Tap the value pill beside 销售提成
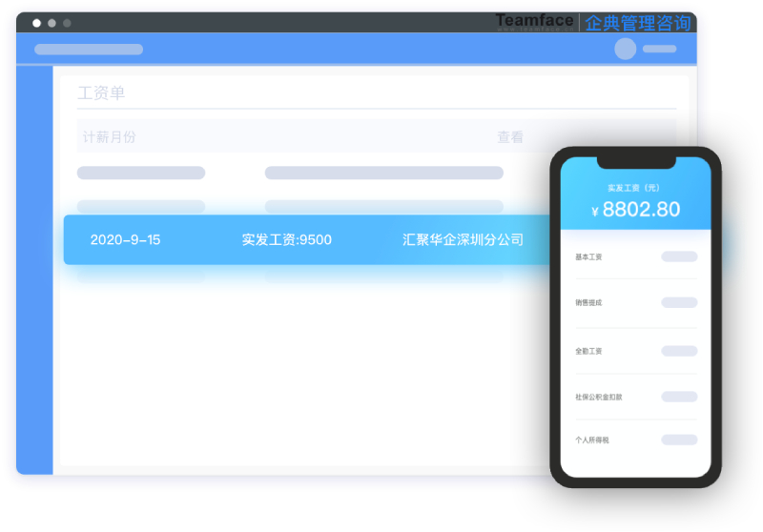The height and width of the screenshot is (532, 763). pyautogui.click(x=679, y=302)
